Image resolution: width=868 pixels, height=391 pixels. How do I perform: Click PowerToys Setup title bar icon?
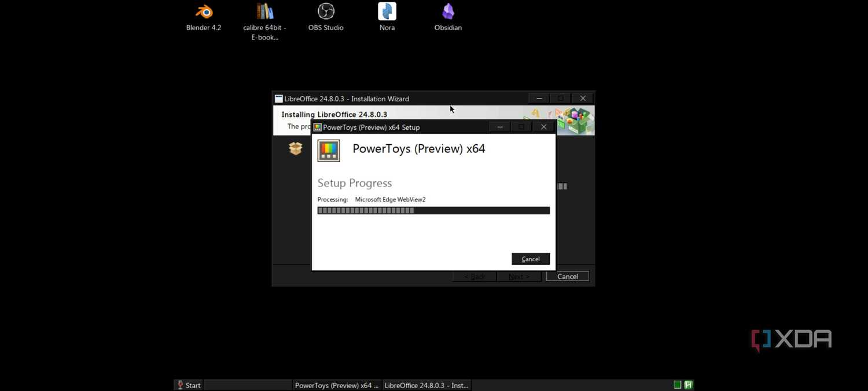[318, 127]
